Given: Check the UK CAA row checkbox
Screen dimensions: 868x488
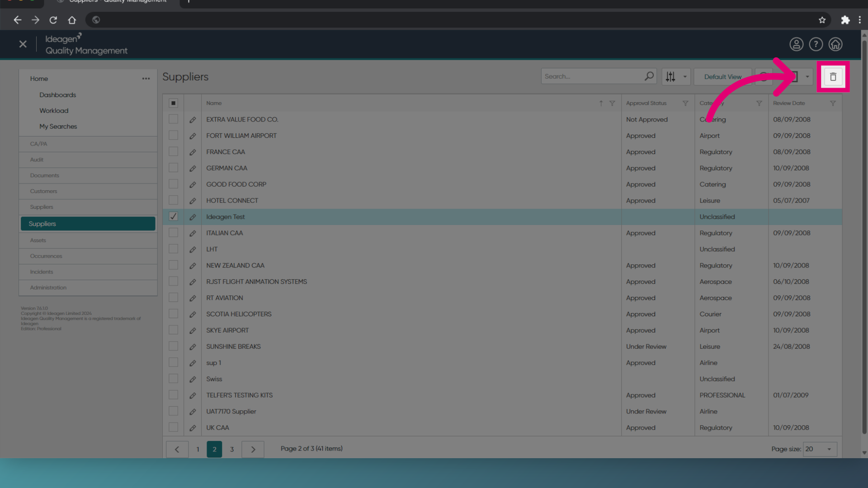Looking at the screenshot, I should click(173, 427).
